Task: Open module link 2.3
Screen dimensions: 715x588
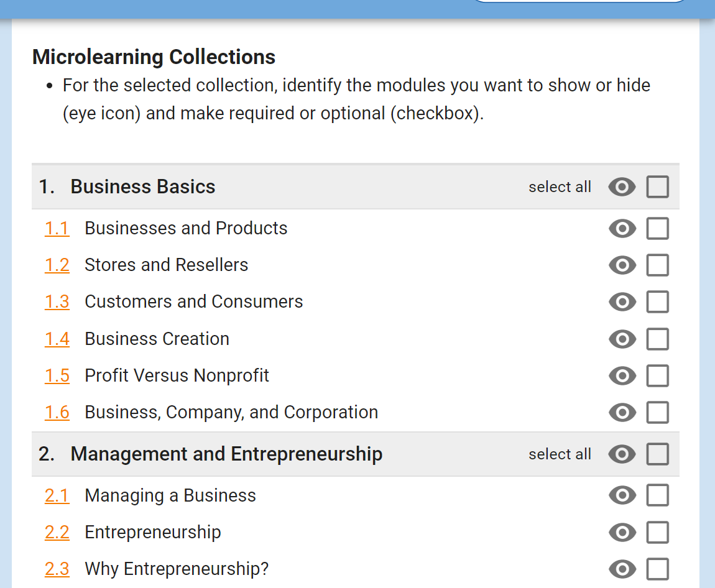Action: (x=57, y=569)
